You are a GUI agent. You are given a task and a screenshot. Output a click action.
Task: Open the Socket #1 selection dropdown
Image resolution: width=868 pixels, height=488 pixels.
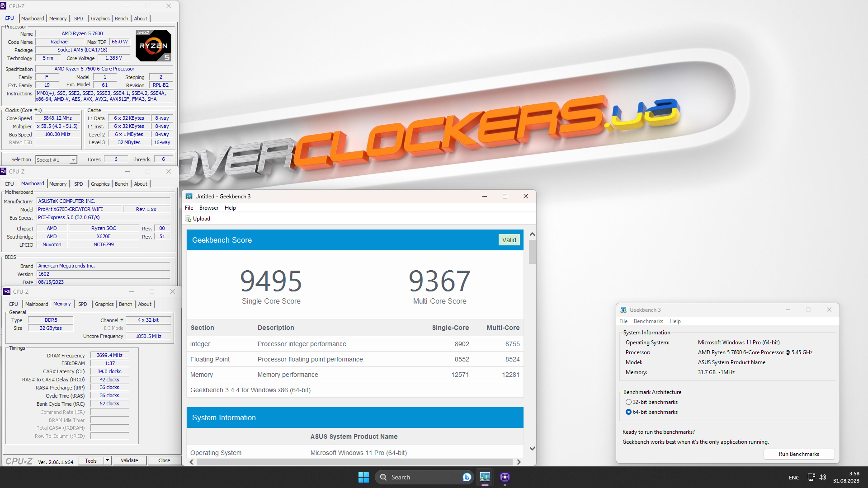tap(57, 160)
